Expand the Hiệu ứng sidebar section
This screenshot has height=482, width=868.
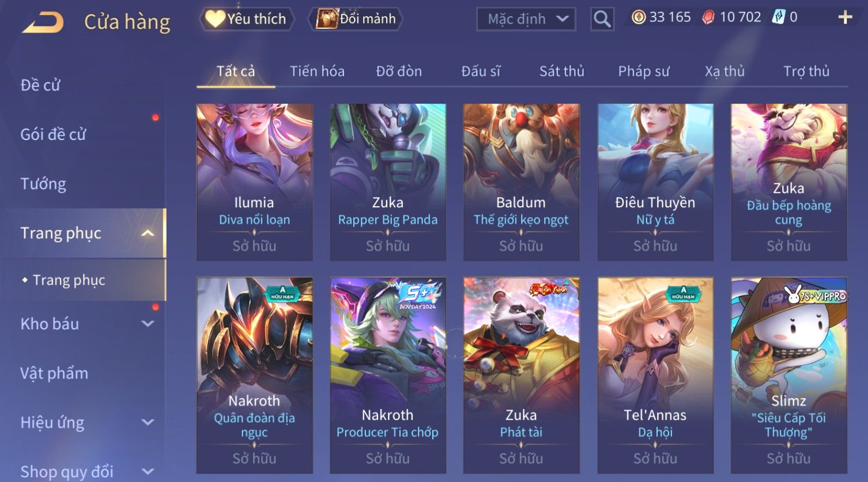148,422
